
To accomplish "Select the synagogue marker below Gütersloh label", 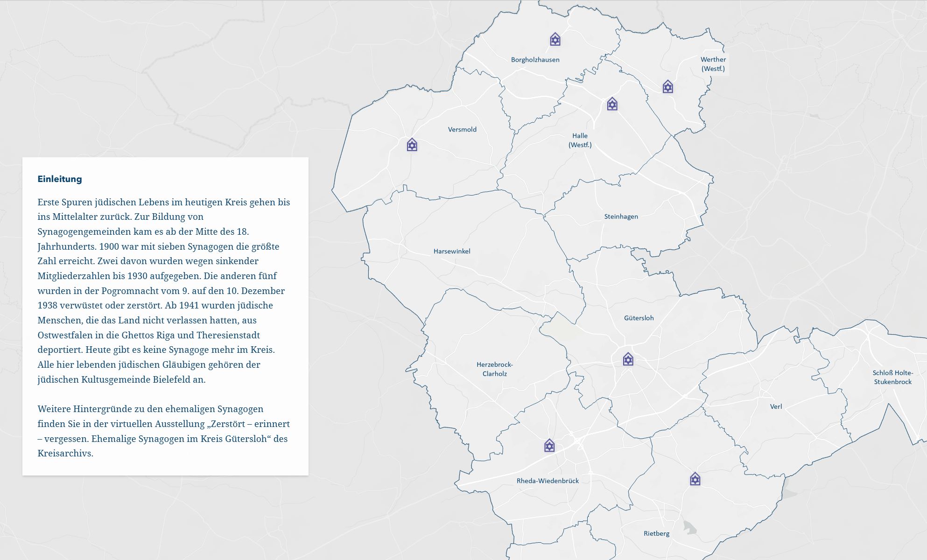I will point(628,359).
